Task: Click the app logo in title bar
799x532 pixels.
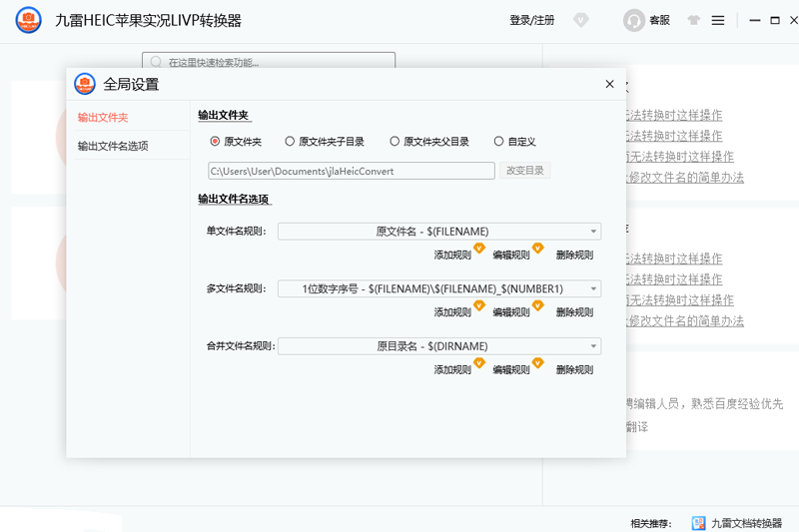Action: (x=29, y=20)
